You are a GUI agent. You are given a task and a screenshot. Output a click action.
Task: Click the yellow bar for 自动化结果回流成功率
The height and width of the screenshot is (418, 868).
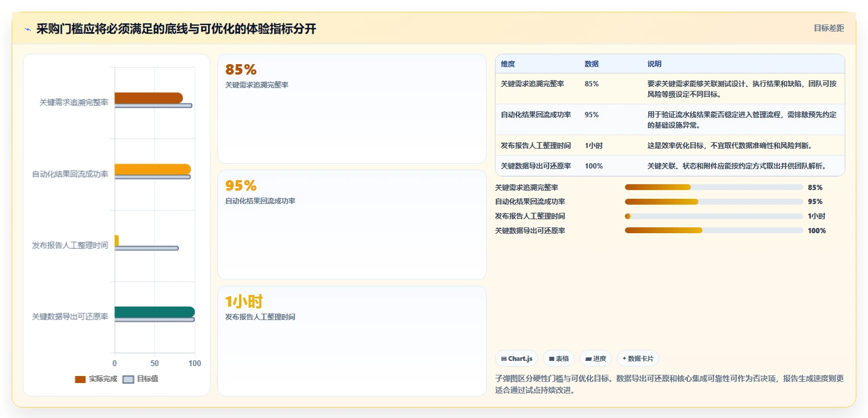tap(153, 169)
